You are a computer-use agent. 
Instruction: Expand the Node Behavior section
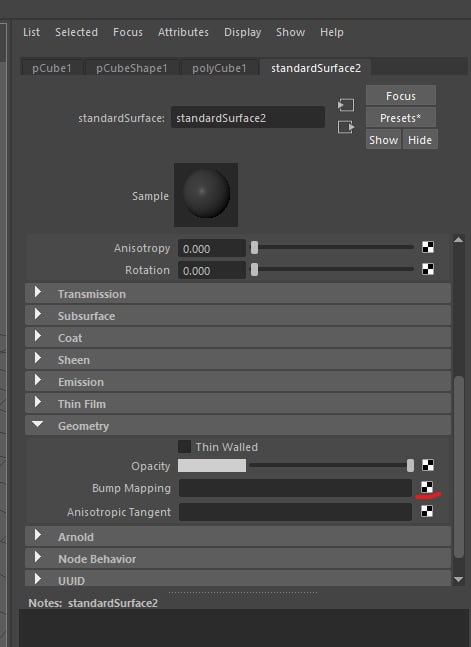pyautogui.click(x=238, y=559)
